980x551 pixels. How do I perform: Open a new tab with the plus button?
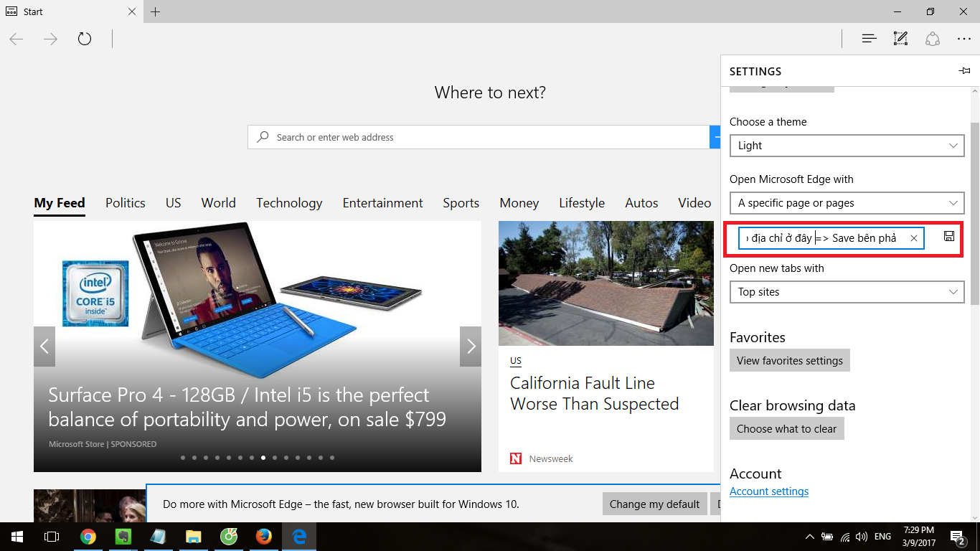tap(155, 11)
